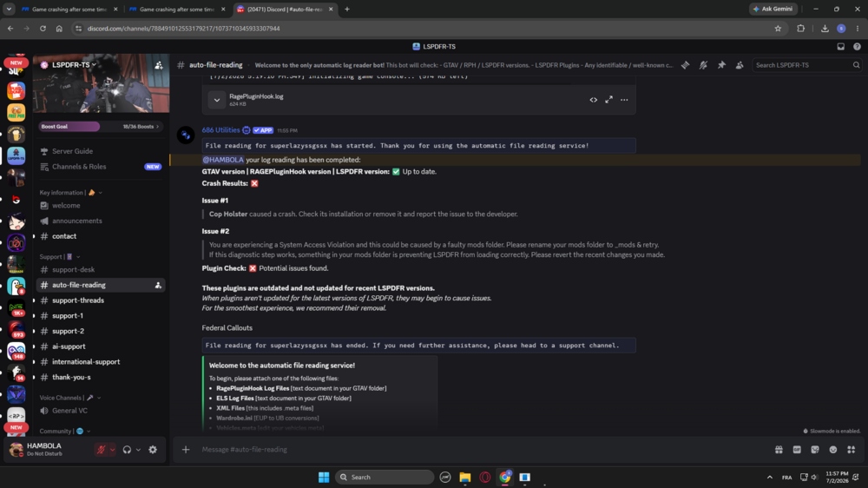Click the 686 Utilities bot name

(220, 130)
